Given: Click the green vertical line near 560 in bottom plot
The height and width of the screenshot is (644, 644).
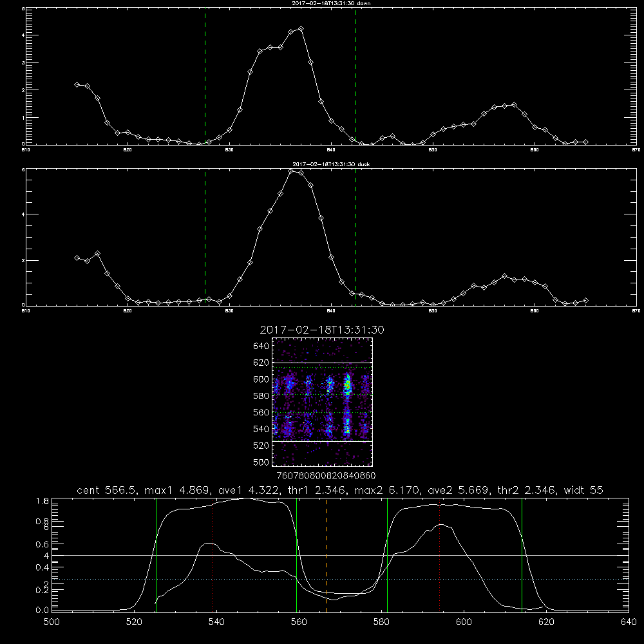Looking at the screenshot, I should point(296,555).
